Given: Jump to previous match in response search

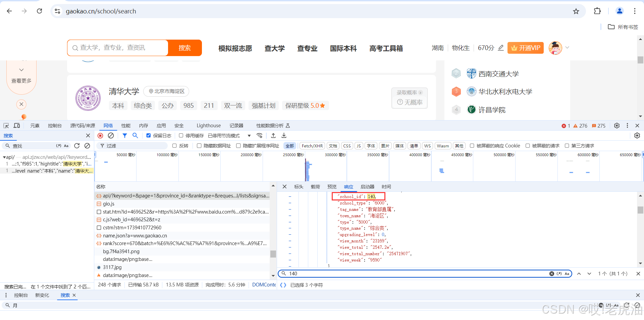Looking at the screenshot, I should tap(579, 274).
